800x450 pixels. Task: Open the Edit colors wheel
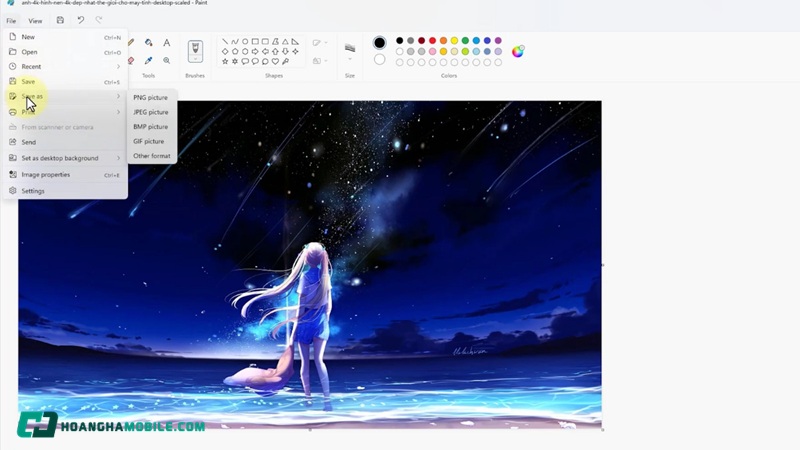pyautogui.click(x=518, y=52)
